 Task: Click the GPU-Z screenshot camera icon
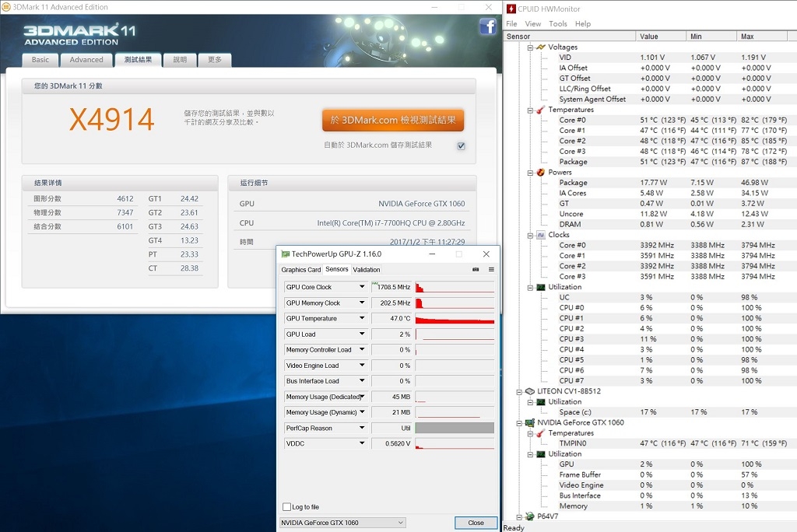[476, 269]
